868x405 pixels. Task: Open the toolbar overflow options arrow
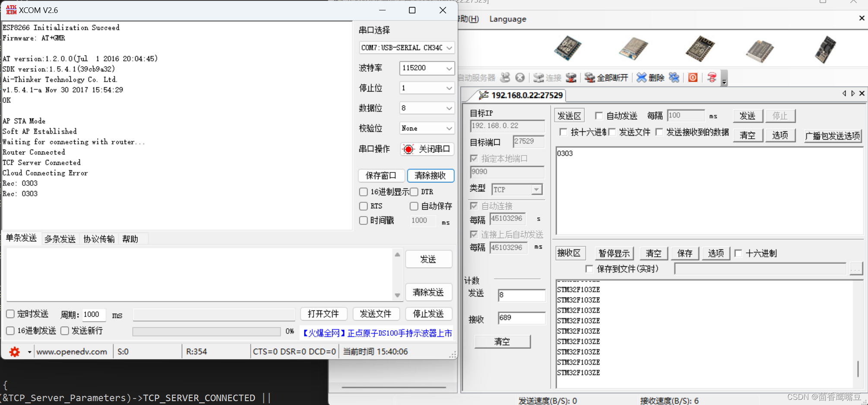(724, 78)
